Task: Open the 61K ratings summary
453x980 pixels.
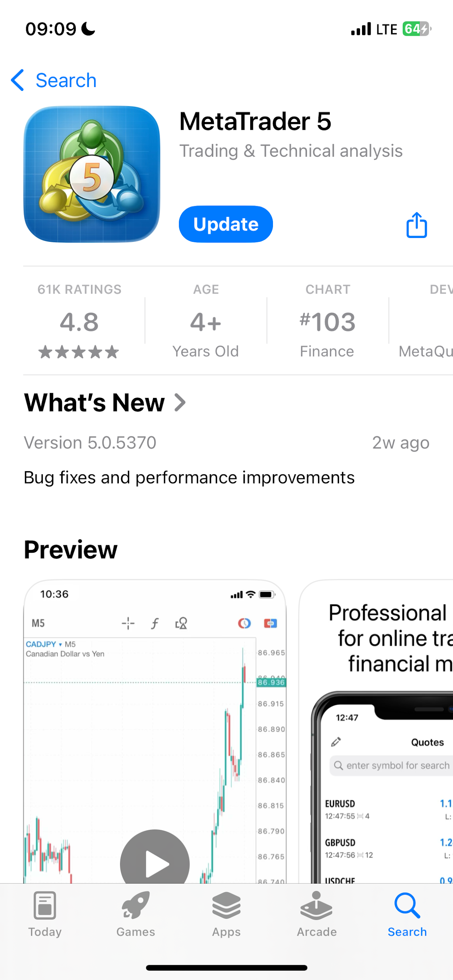Action: (x=79, y=321)
